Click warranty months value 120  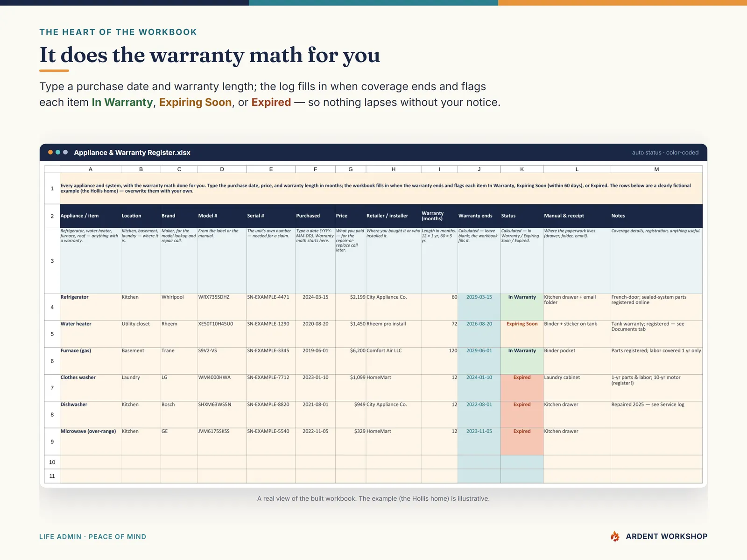click(x=439, y=361)
